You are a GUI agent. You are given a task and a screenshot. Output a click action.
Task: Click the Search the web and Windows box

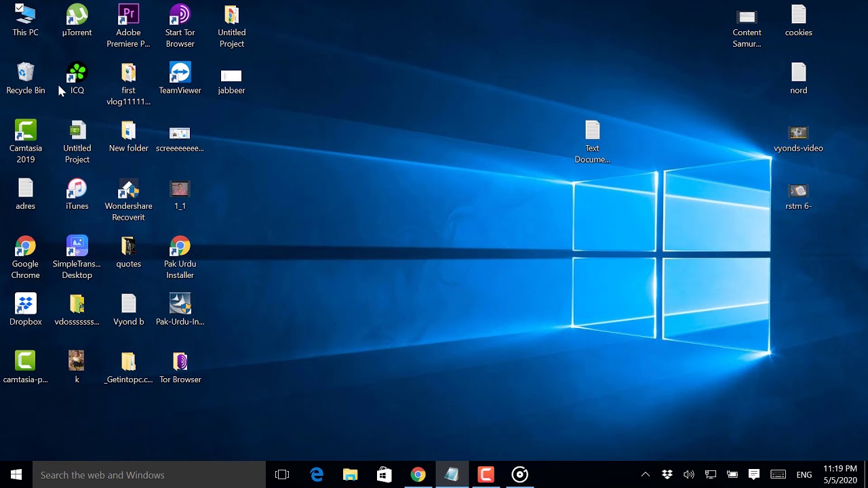[x=149, y=474]
